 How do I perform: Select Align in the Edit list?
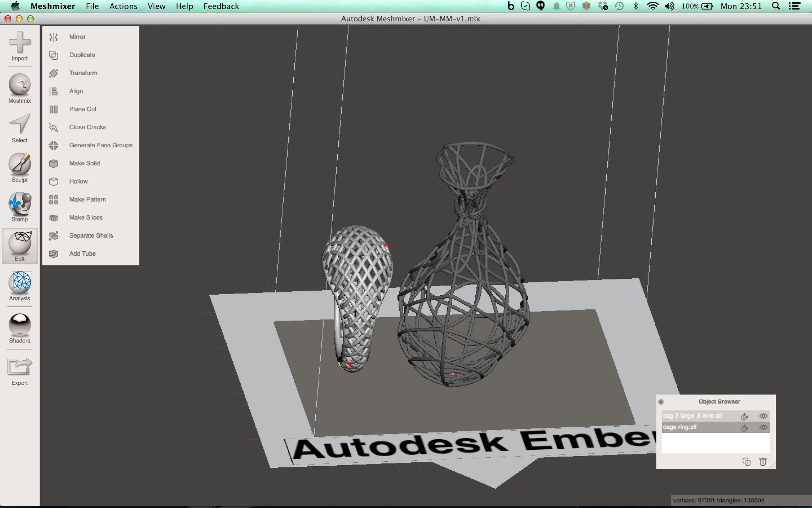pyautogui.click(x=91, y=91)
